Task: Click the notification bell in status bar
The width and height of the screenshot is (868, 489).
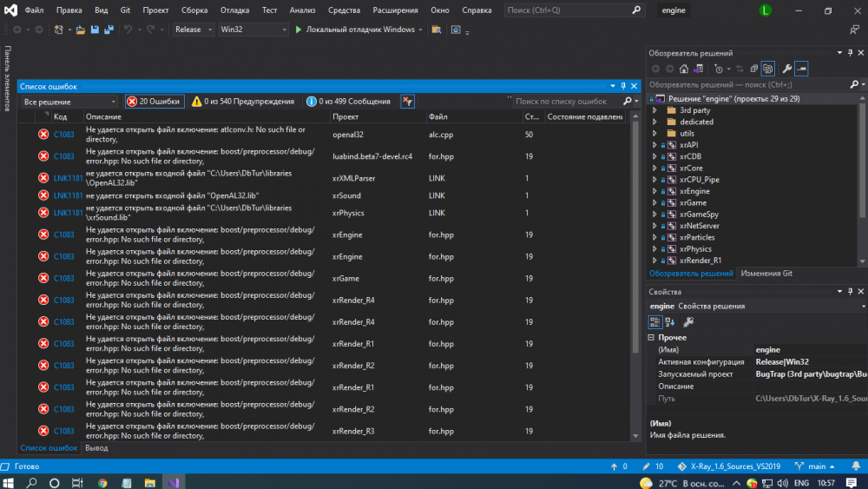Action: pyautogui.click(x=855, y=466)
